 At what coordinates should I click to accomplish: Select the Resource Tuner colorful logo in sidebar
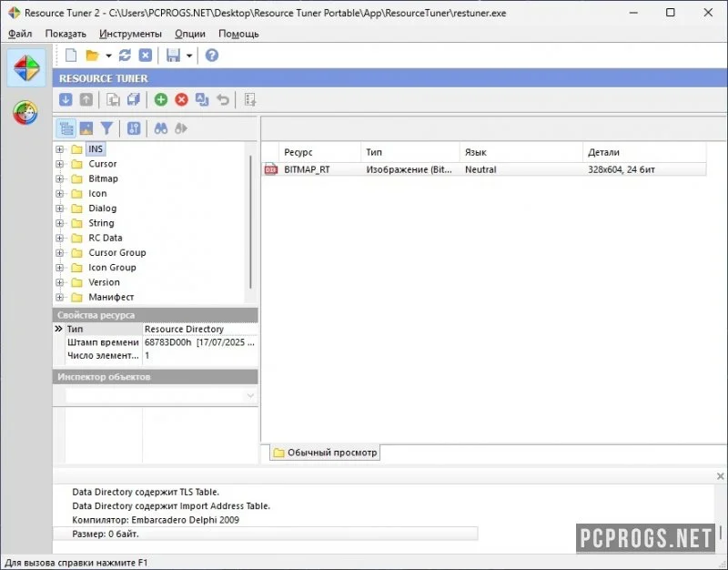pos(26,67)
